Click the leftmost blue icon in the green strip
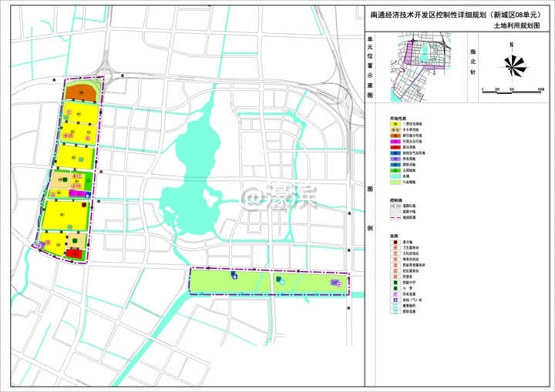 pos(234,275)
